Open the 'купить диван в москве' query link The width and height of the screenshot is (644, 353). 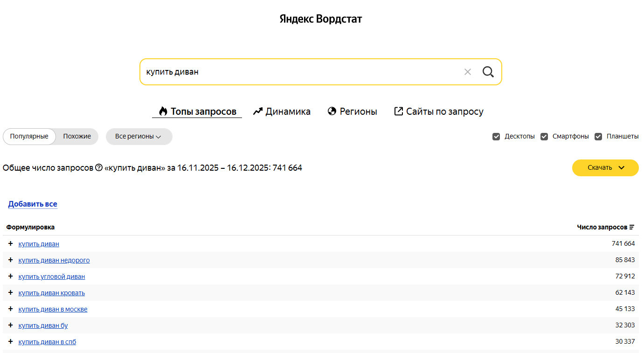[53, 309]
